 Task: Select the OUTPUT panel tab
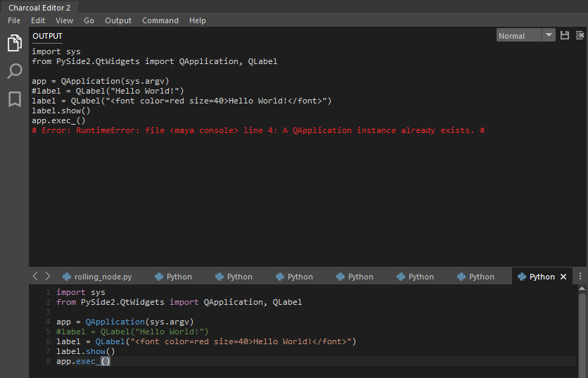[x=47, y=36]
